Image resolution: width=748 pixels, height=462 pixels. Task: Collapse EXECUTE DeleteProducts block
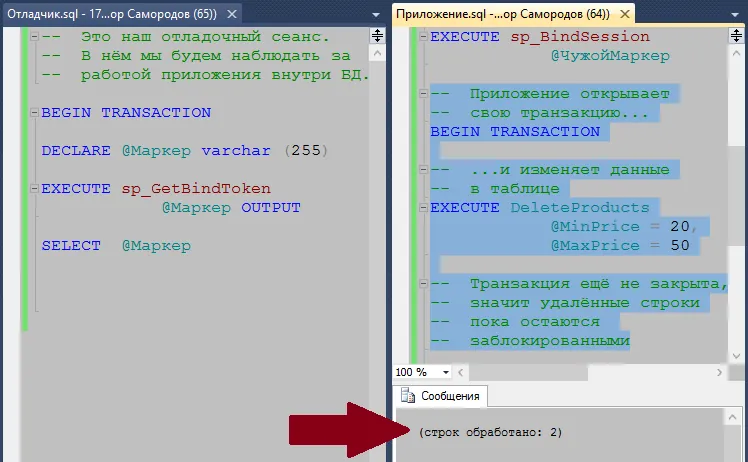coord(423,208)
